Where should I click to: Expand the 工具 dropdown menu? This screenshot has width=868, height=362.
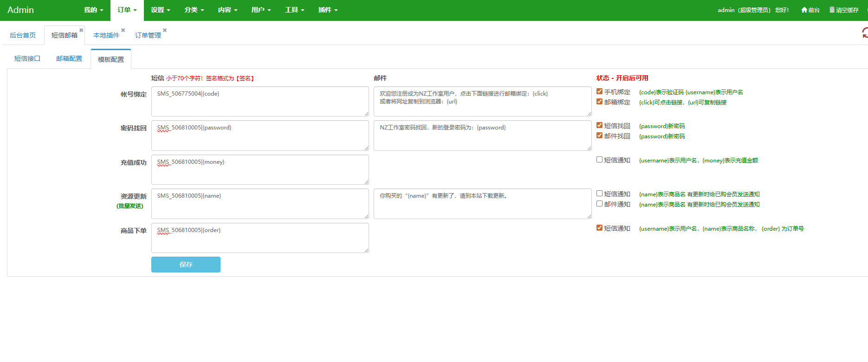coord(294,10)
